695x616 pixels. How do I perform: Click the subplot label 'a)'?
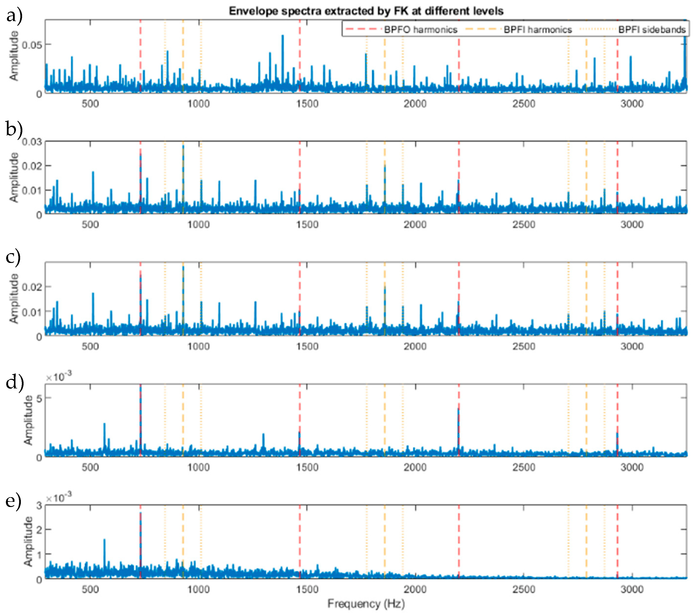pyautogui.click(x=14, y=16)
